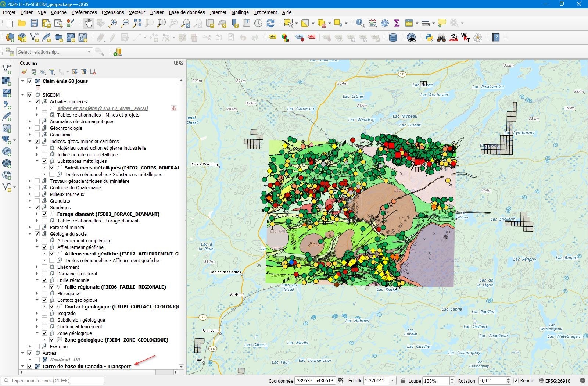The width and height of the screenshot is (588, 386).
Task: Click the Measure ruler tool
Action: (426, 23)
